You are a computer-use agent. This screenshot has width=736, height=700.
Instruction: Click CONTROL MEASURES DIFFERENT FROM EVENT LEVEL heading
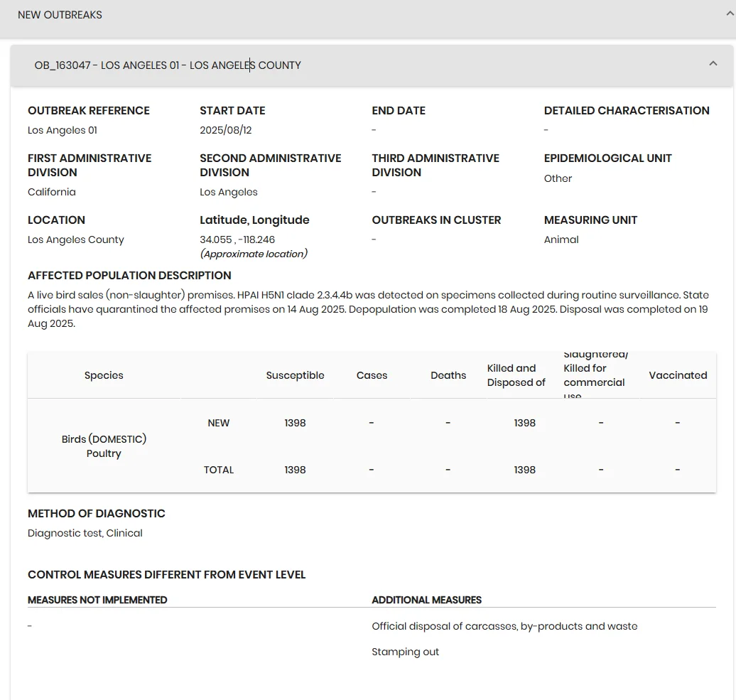(167, 575)
